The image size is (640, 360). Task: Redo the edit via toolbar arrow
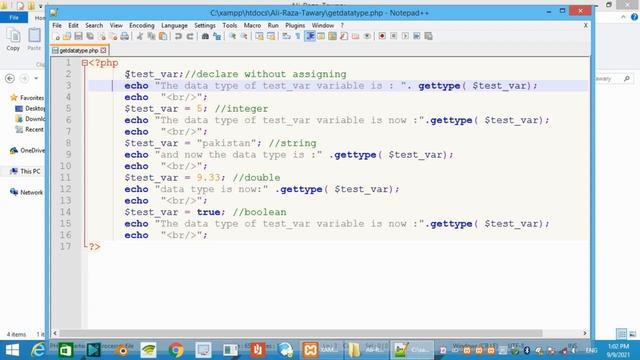tap(190, 36)
